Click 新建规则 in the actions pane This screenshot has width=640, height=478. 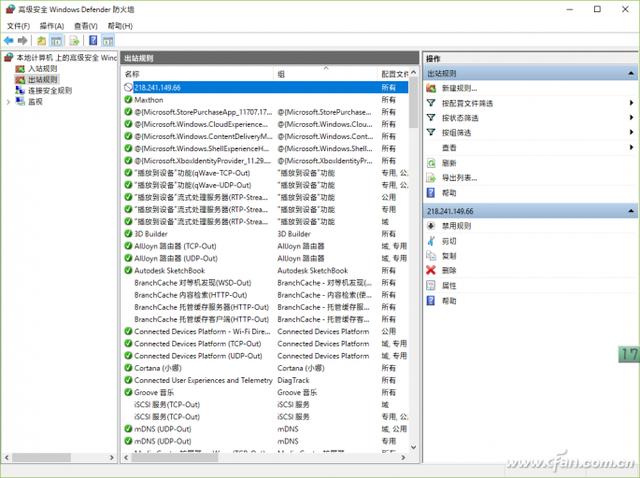click(x=459, y=88)
